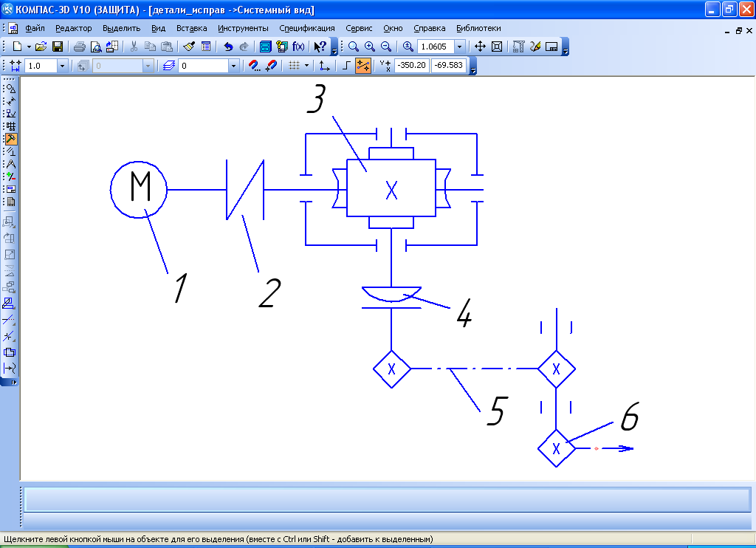Click the local coordinate system icon

[x=324, y=66]
